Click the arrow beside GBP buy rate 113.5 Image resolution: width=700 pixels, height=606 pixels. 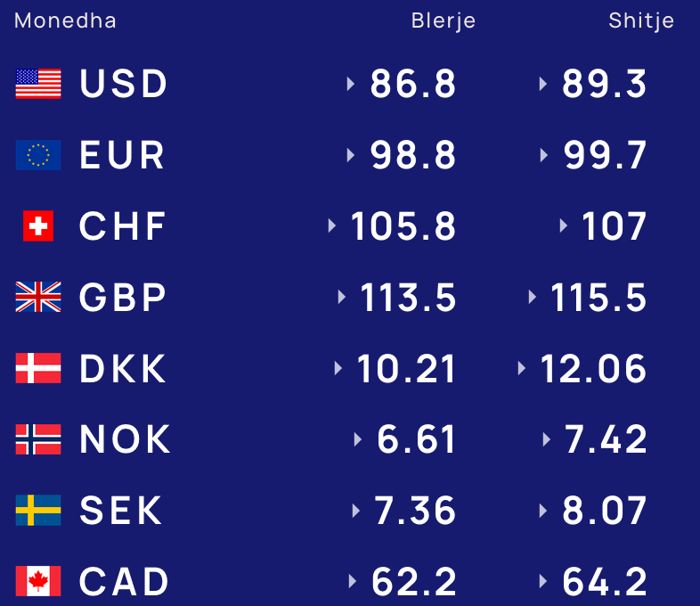coord(342,297)
